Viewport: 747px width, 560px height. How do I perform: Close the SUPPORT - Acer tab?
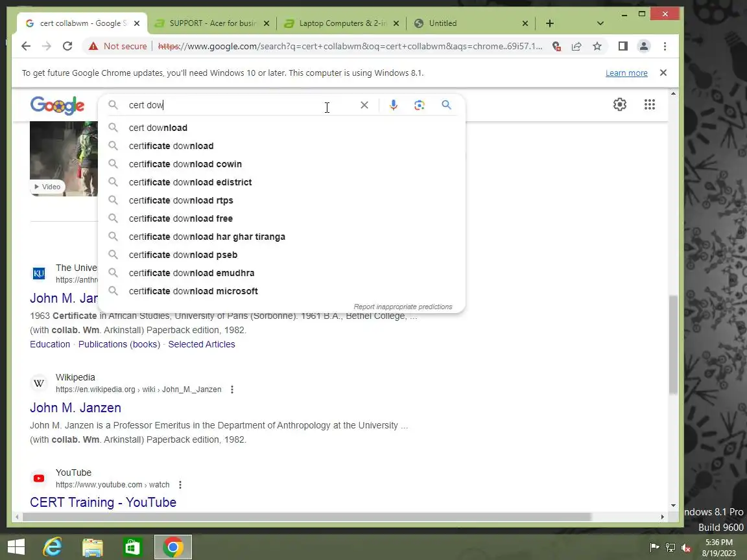click(x=267, y=23)
